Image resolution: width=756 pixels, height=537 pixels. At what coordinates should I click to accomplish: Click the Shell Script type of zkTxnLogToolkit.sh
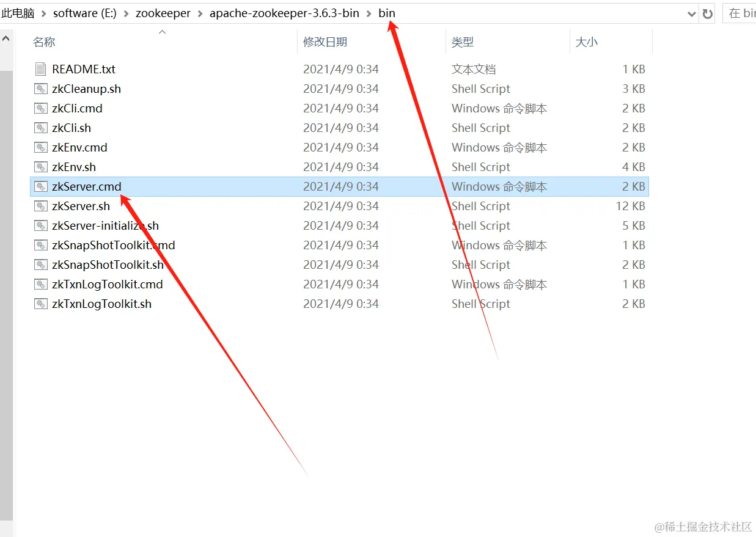(x=481, y=304)
